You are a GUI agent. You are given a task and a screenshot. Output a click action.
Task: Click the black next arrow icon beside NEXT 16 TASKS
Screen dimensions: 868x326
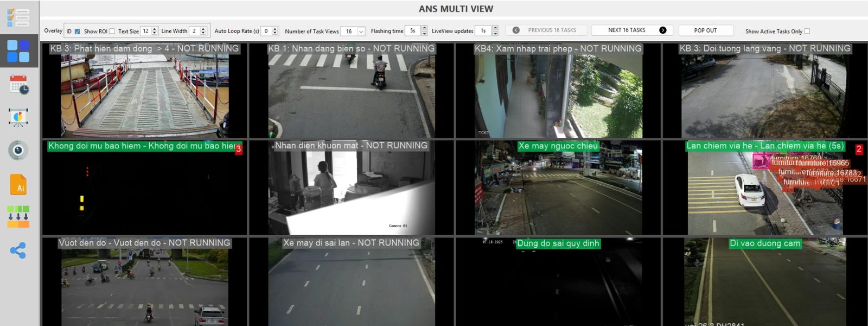tap(662, 30)
